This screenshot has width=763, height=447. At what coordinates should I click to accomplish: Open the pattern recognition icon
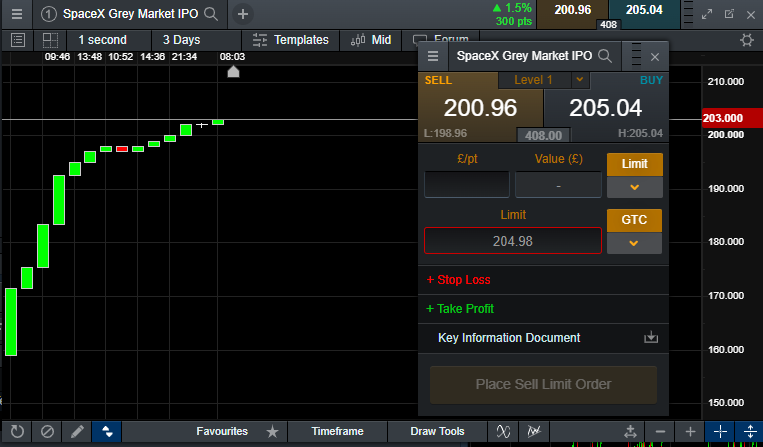[x=534, y=431]
